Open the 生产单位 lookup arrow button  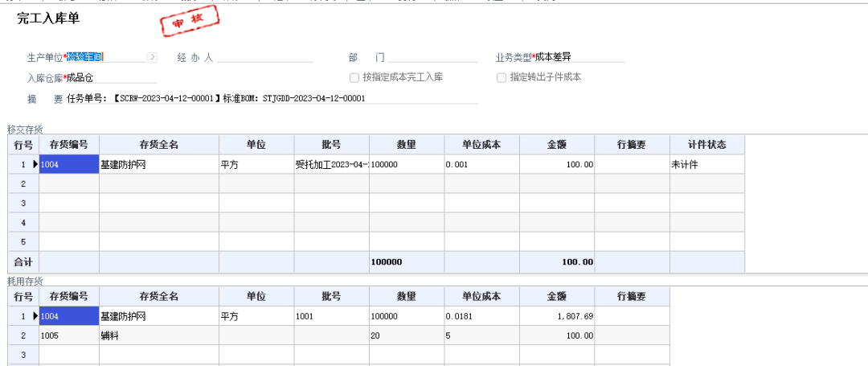pyautogui.click(x=152, y=57)
